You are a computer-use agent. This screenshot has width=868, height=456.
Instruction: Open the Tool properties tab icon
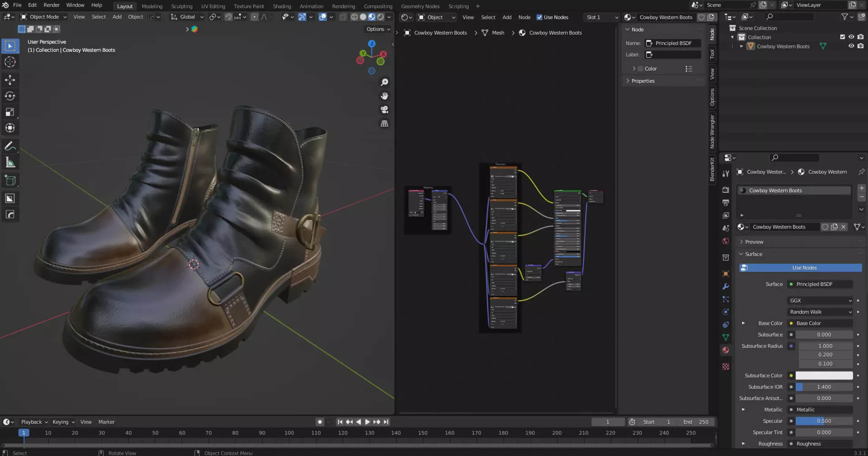[x=726, y=174]
